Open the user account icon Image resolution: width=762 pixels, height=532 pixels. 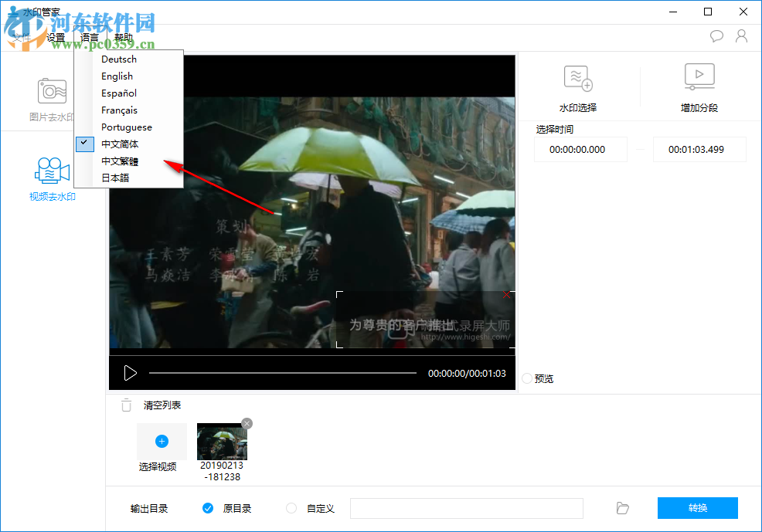pyautogui.click(x=742, y=36)
